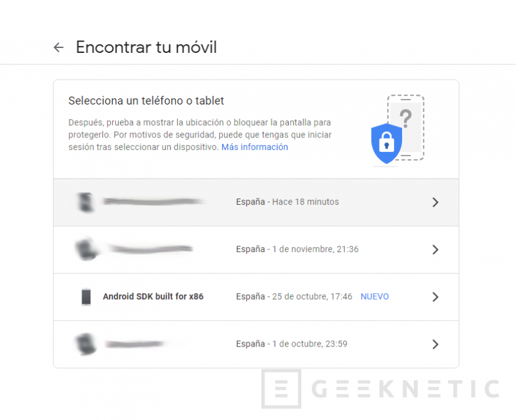Click blurred device icon for October 1 entry

(x=85, y=344)
